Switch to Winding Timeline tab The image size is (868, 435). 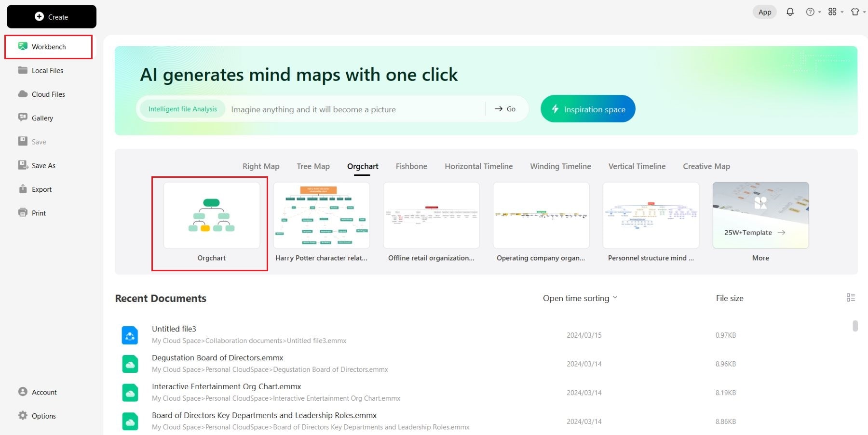point(560,166)
